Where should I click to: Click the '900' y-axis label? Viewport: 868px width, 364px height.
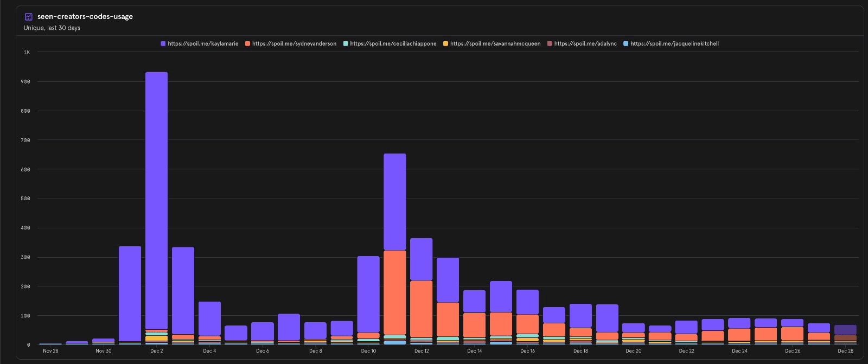click(25, 82)
